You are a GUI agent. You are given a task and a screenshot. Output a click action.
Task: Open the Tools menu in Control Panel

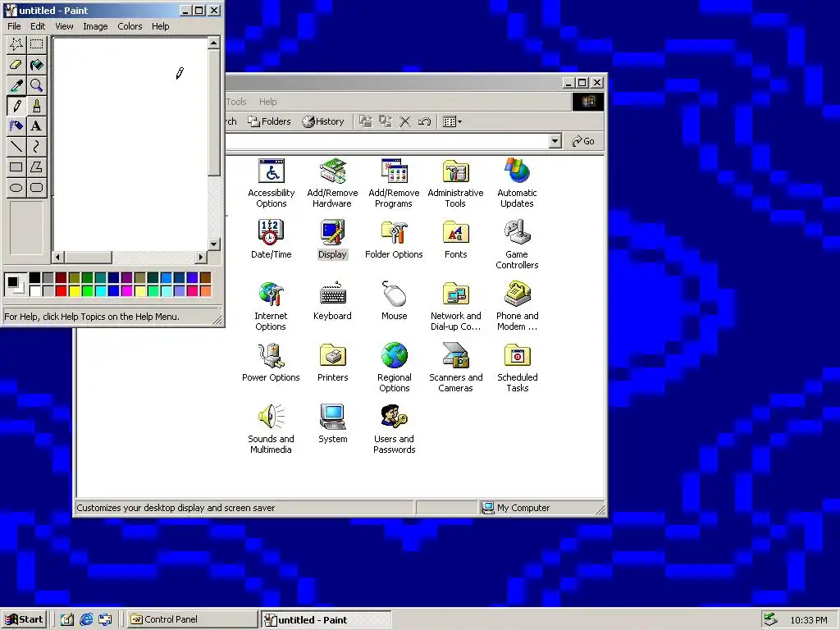point(236,102)
